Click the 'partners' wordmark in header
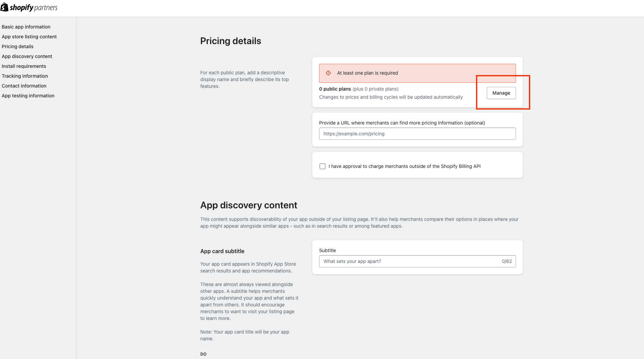The width and height of the screenshot is (644, 359). click(46, 8)
